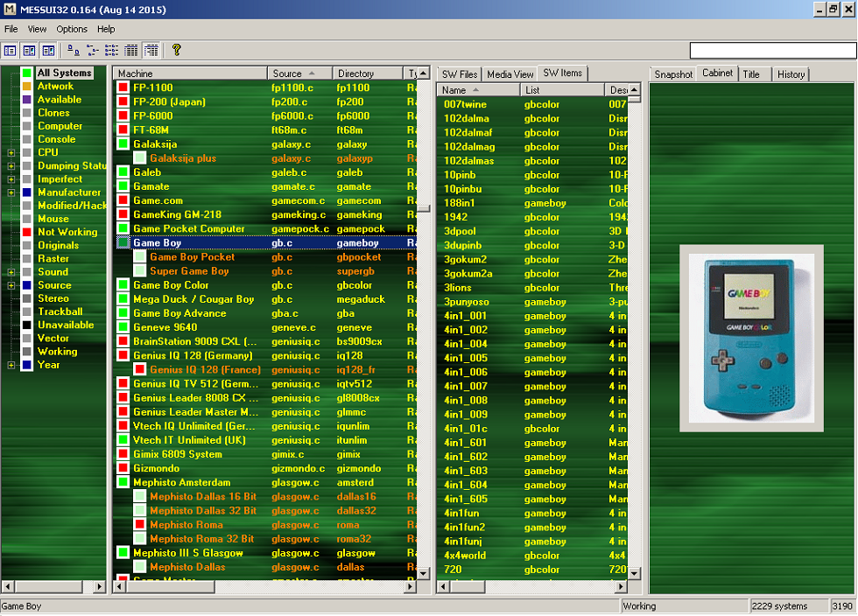This screenshot has width=858, height=616.
Task: Select the Working folder in tree
Action: pos(57,351)
